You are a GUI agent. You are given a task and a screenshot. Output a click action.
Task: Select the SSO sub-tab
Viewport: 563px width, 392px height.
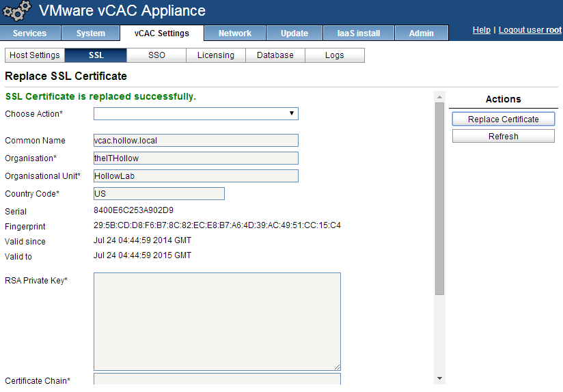point(157,55)
